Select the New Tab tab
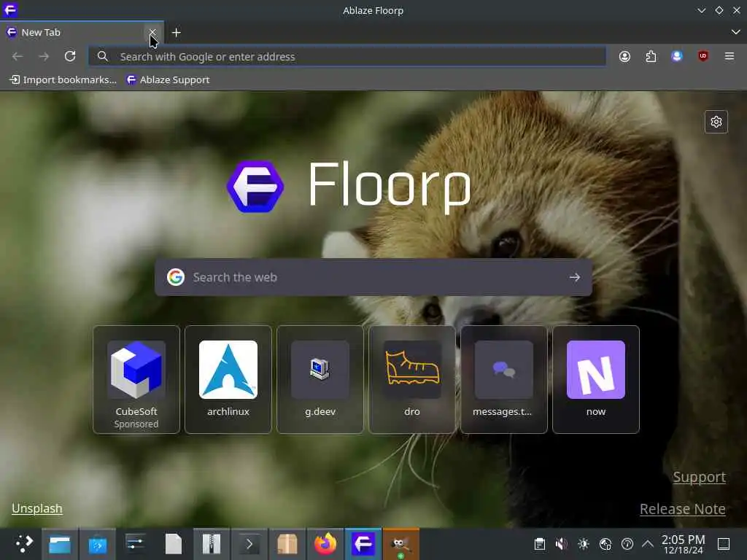747x560 pixels. [x=82, y=32]
